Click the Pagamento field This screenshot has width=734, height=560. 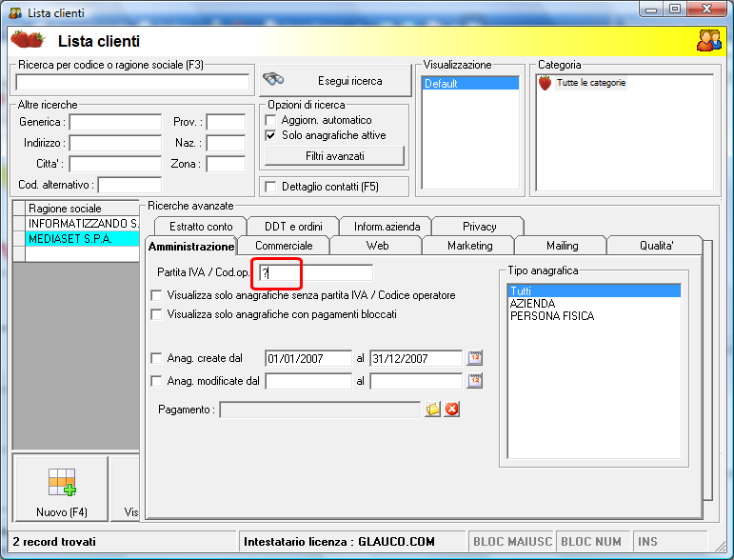click(x=320, y=410)
